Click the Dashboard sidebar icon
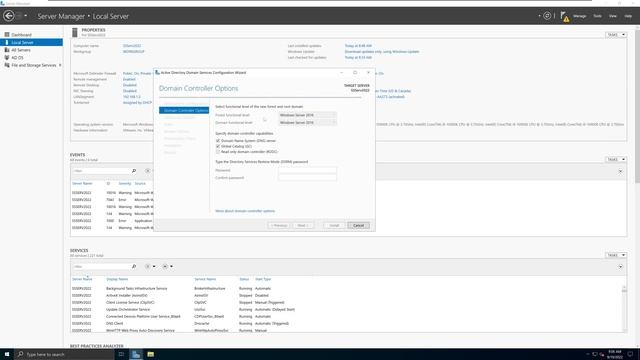Screen dimensions: 640x360 click(x=7, y=35)
